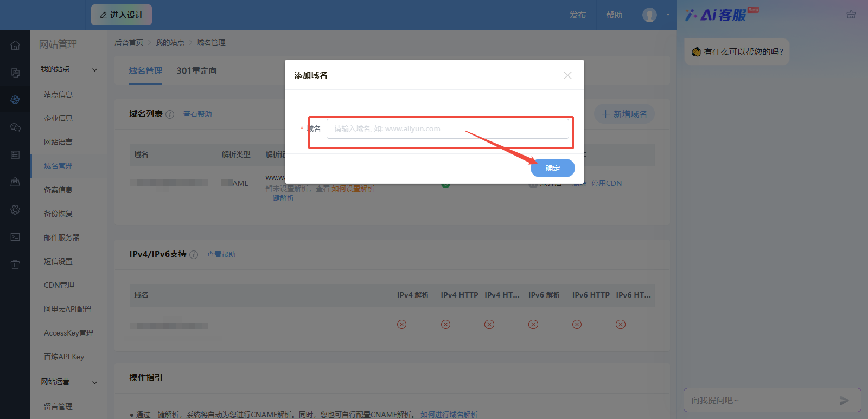The width and height of the screenshot is (868, 419).
Task: Switch to the 域名管理 tab
Action: coord(145,71)
